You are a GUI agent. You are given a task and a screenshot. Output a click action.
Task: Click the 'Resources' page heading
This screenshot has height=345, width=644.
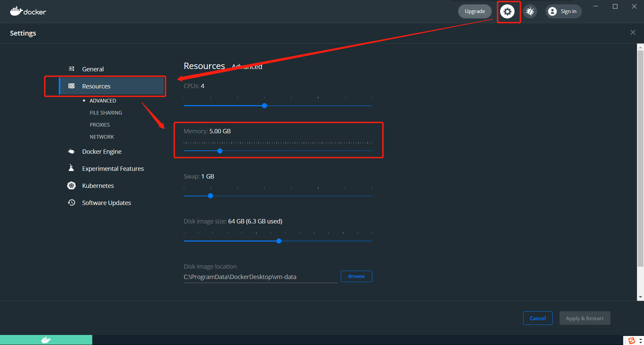tap(204, 66)
